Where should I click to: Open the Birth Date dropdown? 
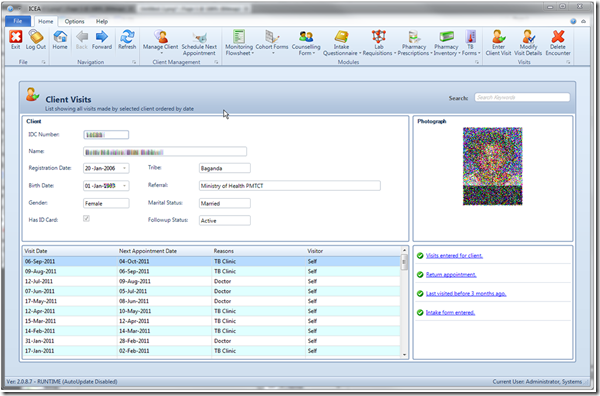pyautogui.click(x=124, y=186)
